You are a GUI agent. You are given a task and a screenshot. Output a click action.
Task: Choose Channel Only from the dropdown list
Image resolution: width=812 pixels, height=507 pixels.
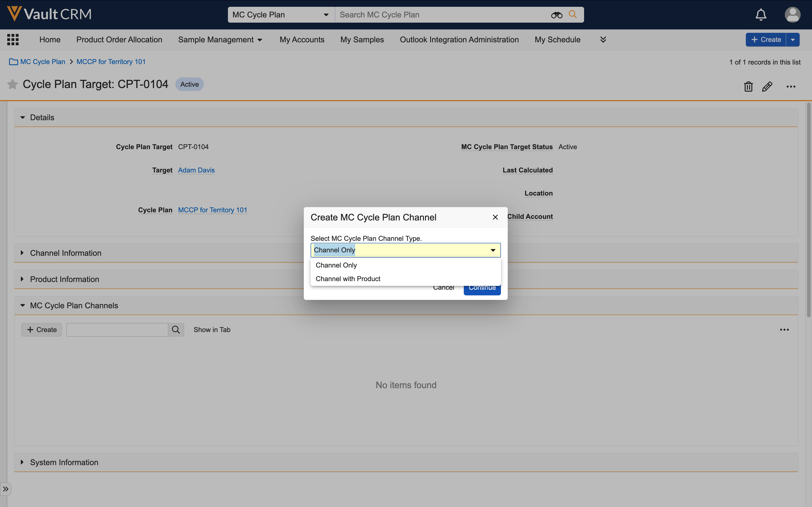[336, 265]
